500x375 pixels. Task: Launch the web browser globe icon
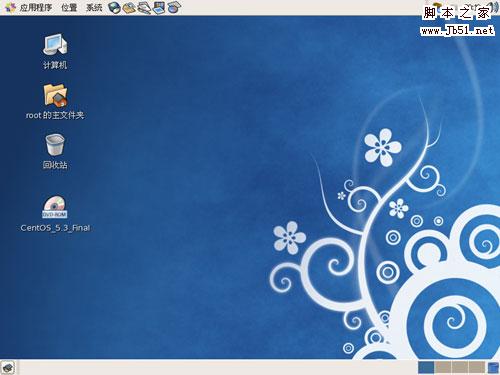[114, 7]
